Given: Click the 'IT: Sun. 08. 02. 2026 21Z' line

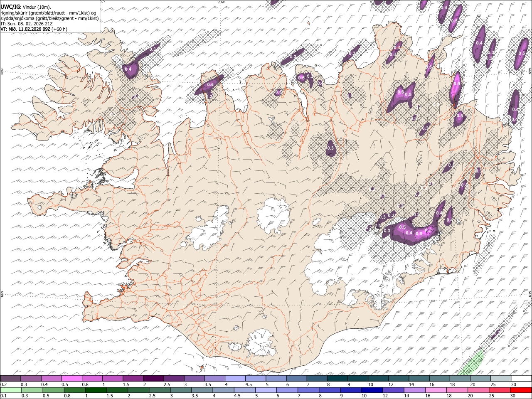Looking at the screenshot, I should pyautogui.click(x=26, y=24).
